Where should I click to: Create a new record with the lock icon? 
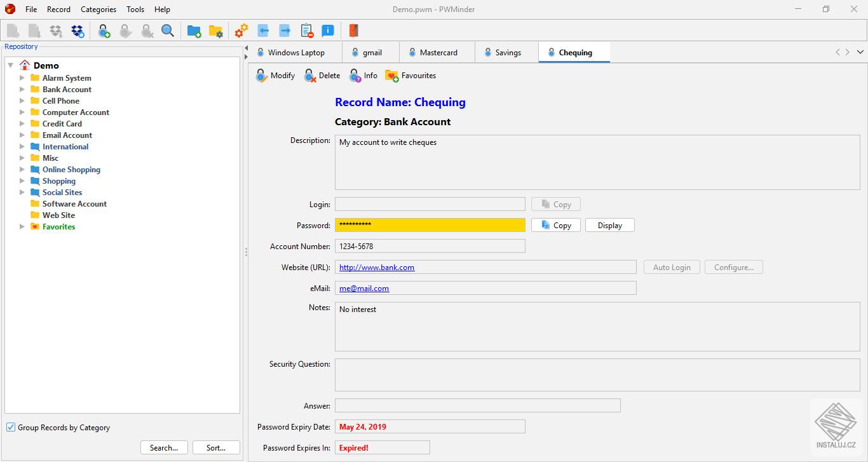tap(104, 30)
